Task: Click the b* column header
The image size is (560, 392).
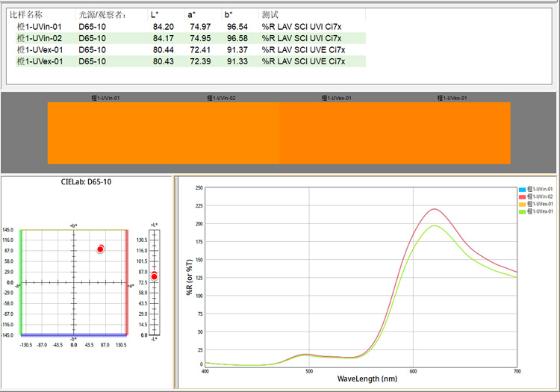Action: pos(230,15)
